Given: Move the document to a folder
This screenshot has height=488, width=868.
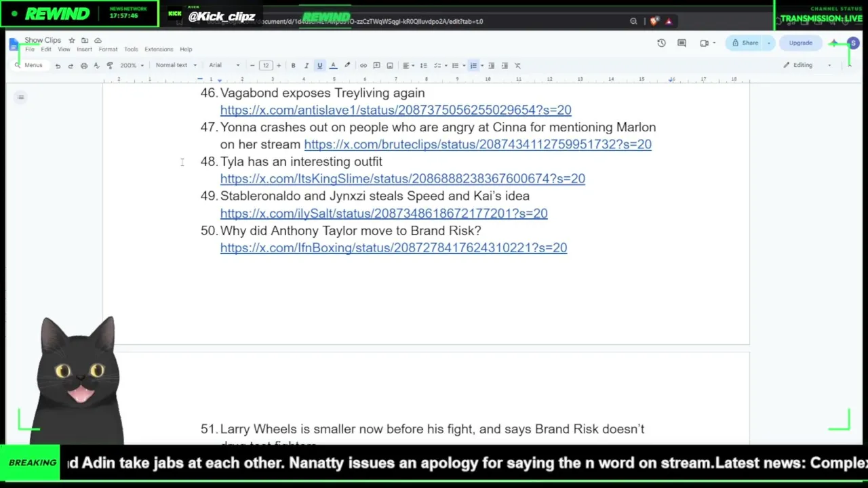Looking at the screenshot, I should pyautogui.click(x=85, y=41).
